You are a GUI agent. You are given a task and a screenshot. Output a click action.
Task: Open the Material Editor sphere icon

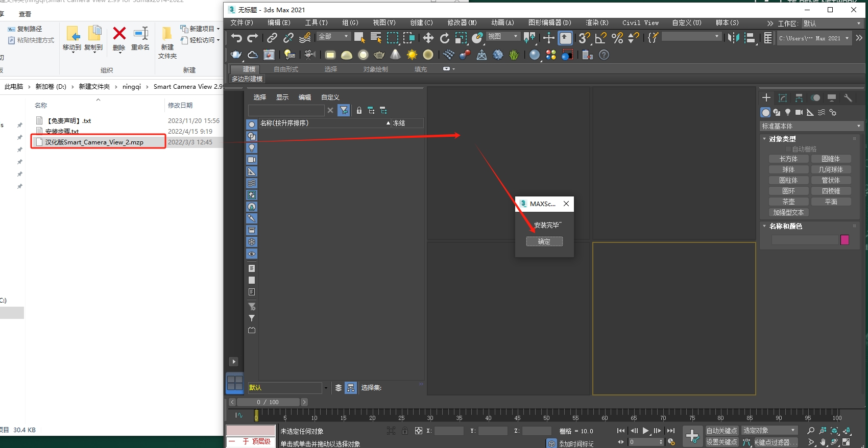point(534,55)
